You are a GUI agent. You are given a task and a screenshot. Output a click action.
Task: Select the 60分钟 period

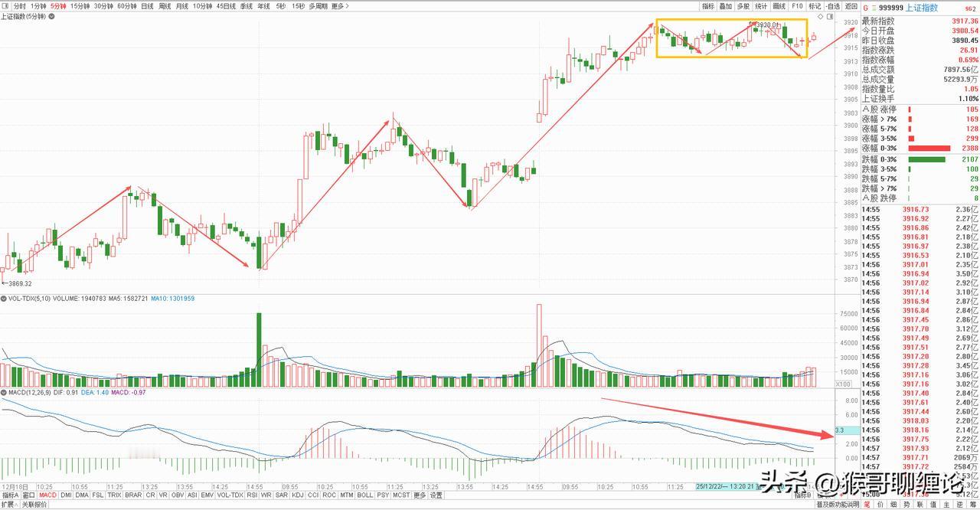[x=126, y=6]
